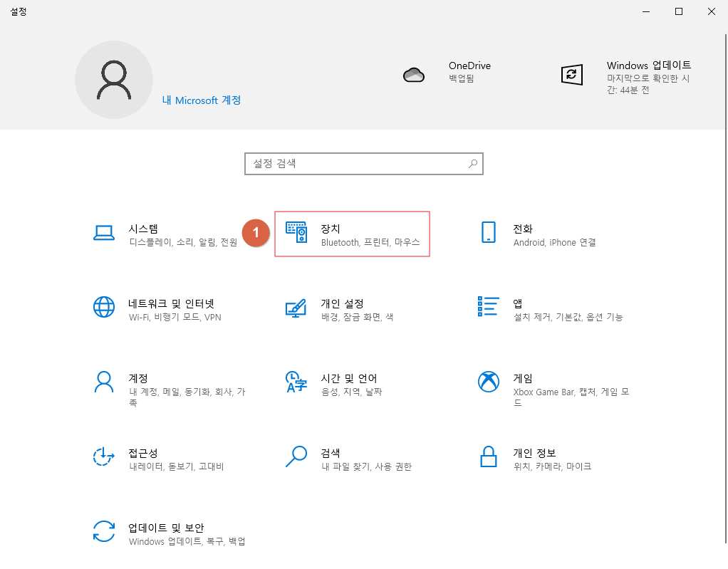
Task: Open the 검색 category title
Action: click(x=331, y=453)
